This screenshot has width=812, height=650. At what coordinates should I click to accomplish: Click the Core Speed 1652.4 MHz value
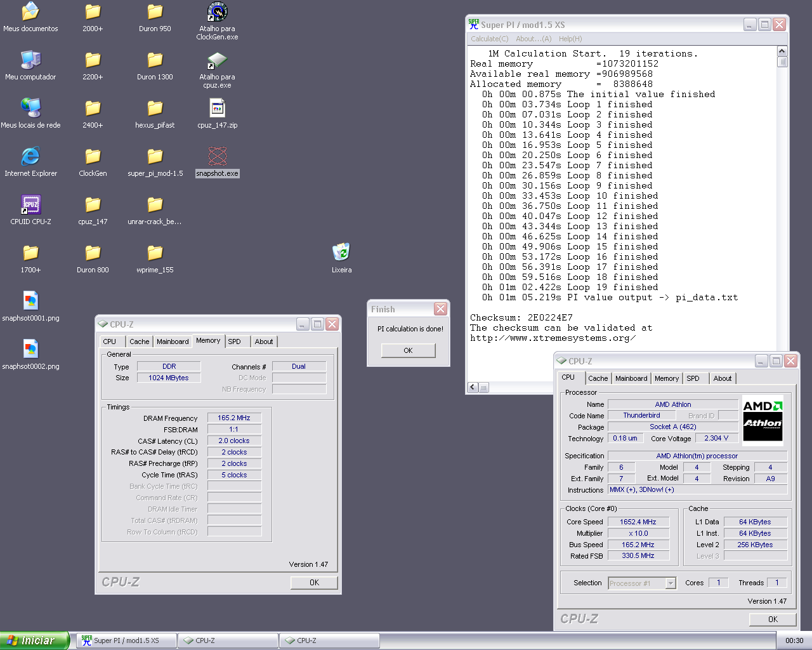(x=638, y=522)
